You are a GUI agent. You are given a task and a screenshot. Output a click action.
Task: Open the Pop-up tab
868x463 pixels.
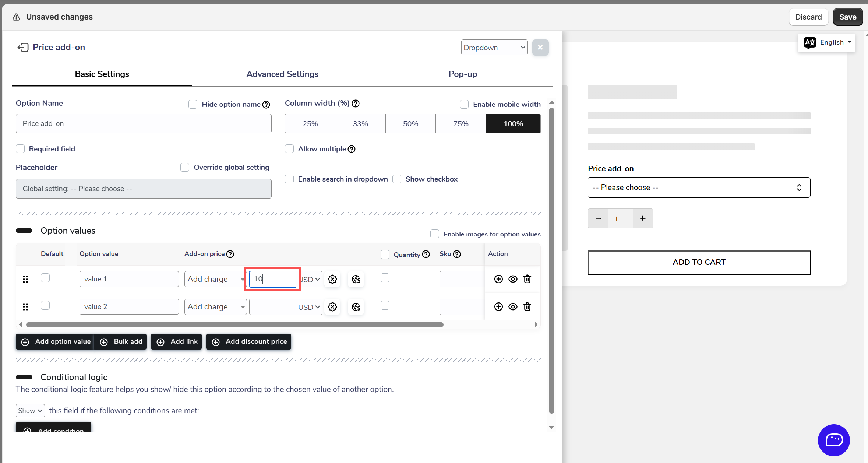click(463, 74)
